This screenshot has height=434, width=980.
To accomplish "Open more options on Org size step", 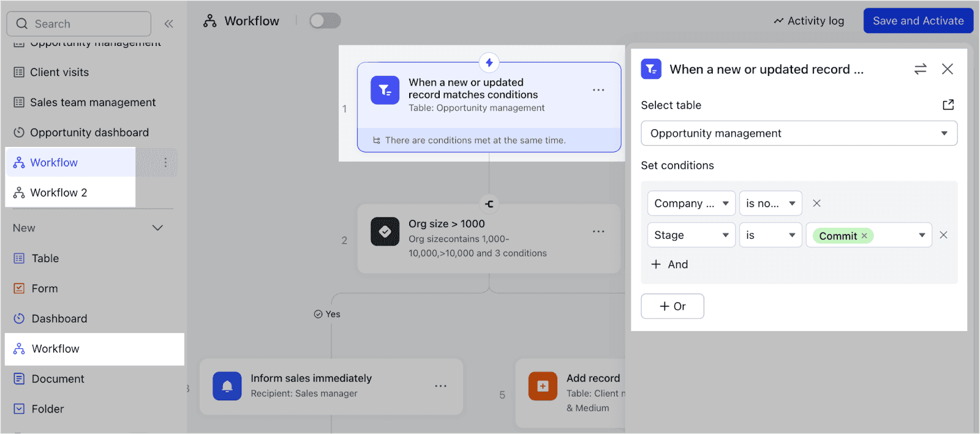I will click(598, 231).
